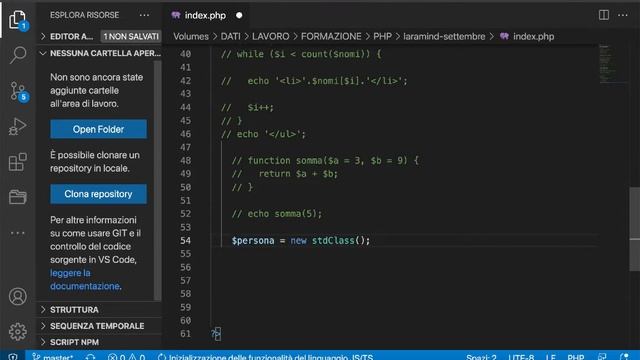Select the index.php editor tab

click(205, 16)
